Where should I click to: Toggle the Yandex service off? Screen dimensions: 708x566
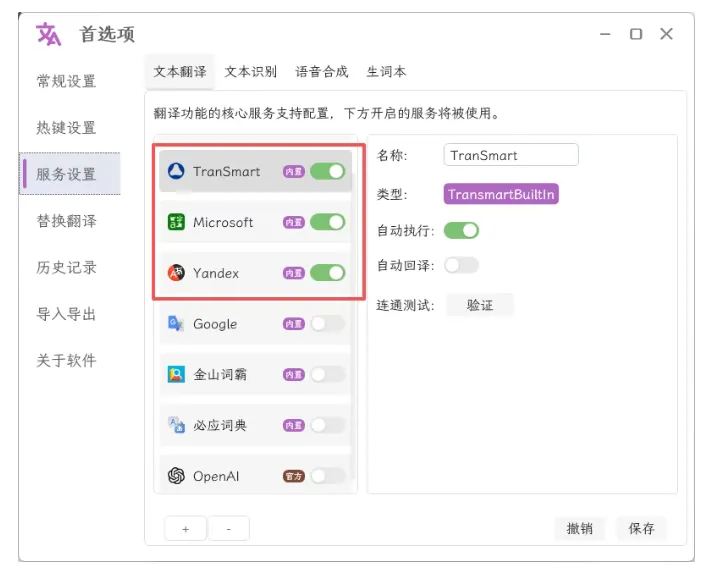tap(328, 273)
